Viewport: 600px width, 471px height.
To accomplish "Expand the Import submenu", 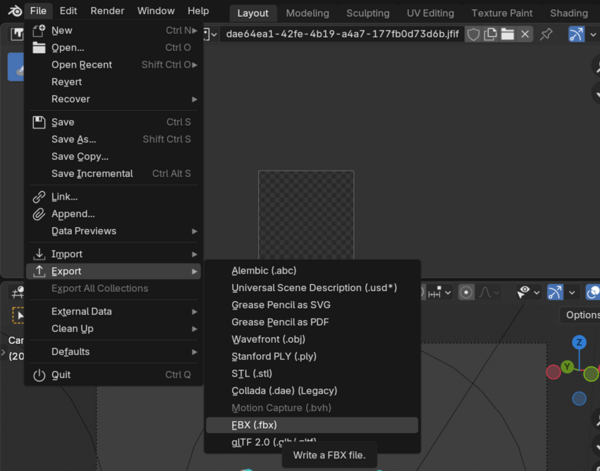I will 114,254.
